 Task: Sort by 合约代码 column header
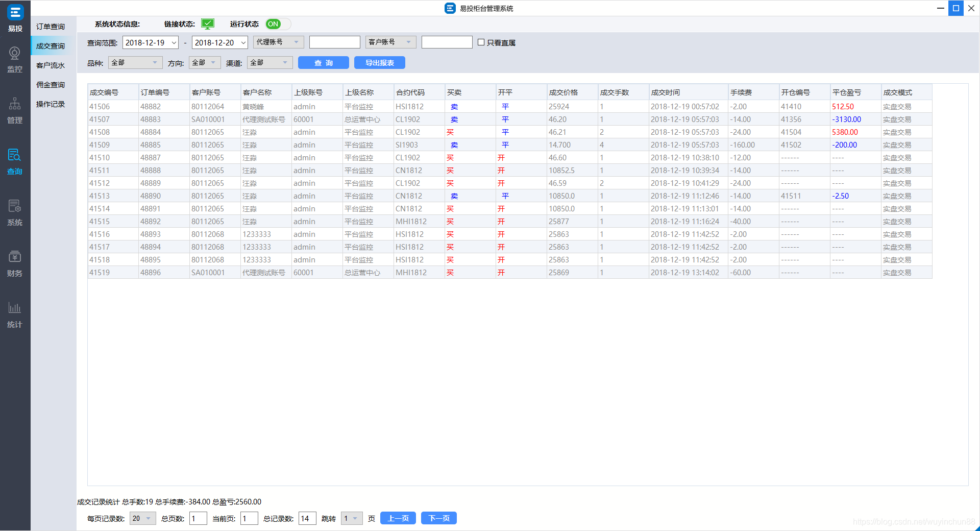419,92
